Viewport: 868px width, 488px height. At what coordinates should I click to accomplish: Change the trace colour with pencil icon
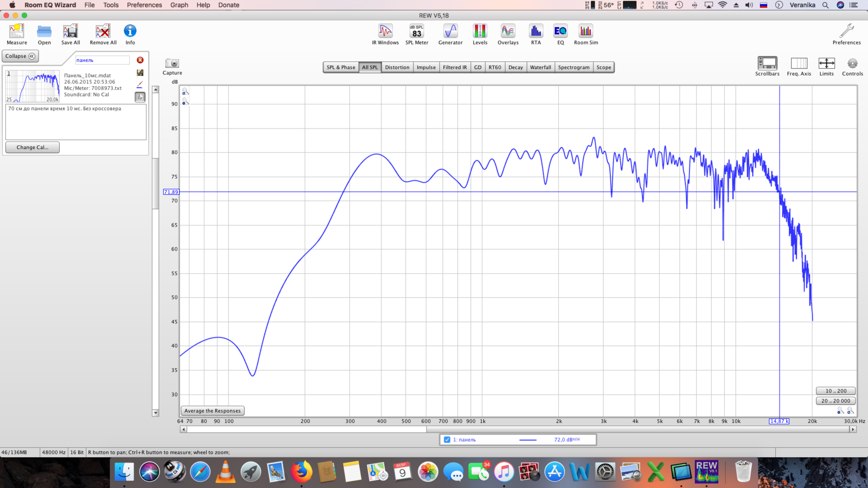click(140, 85)
